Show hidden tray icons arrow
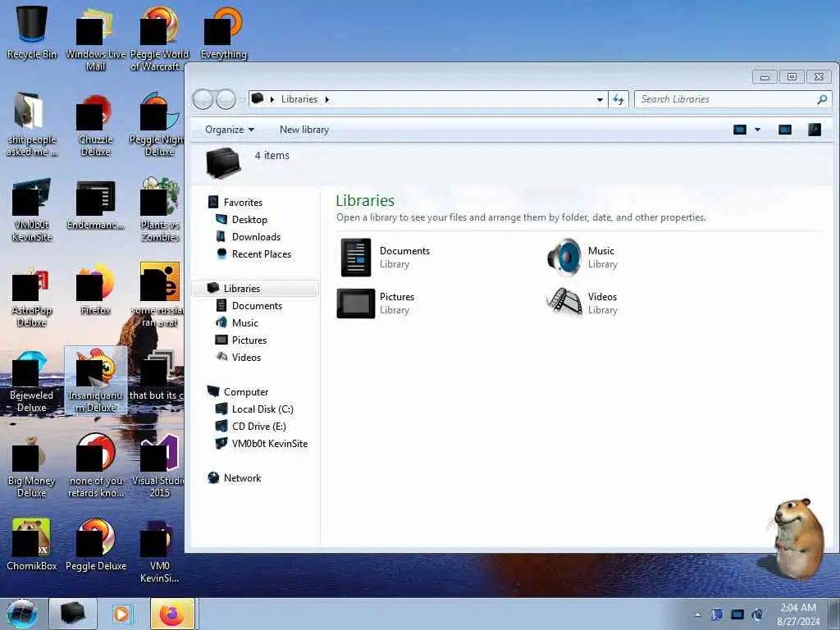The image size is (840, 630). [x=697, y=614]
